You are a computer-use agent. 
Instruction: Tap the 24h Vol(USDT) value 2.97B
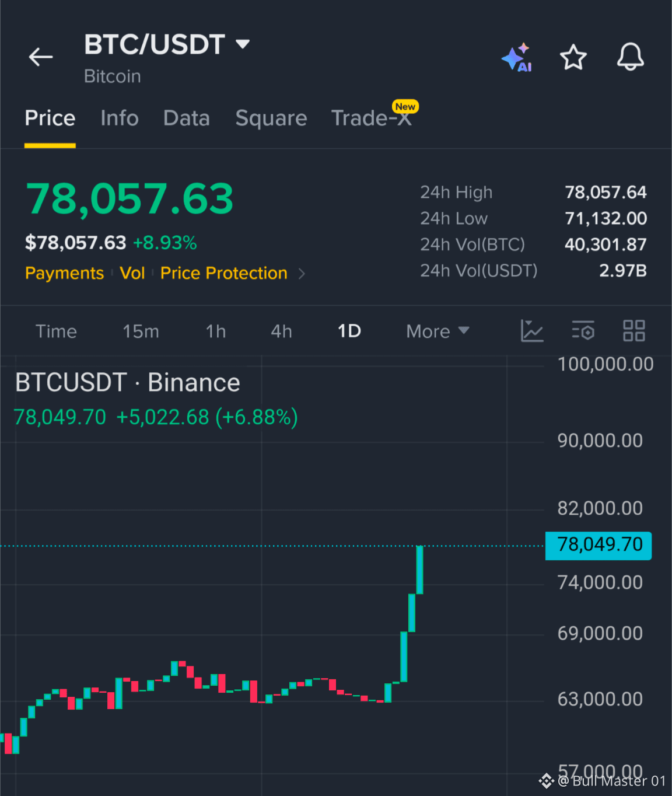pyautogui.click(x=623, y=270)
